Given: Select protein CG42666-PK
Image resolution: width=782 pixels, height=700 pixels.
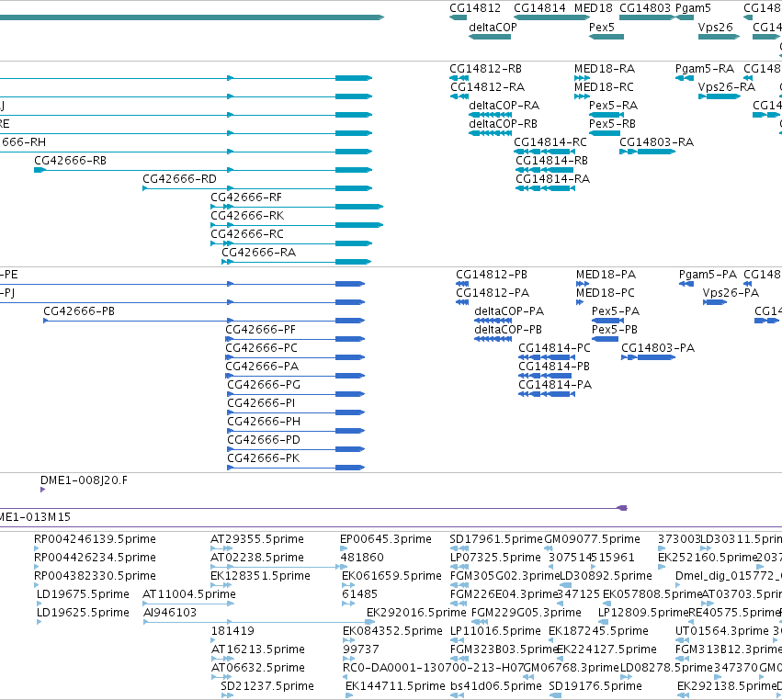Looking at the screenshot, I should pyautogui.click(x=264, y=458).
